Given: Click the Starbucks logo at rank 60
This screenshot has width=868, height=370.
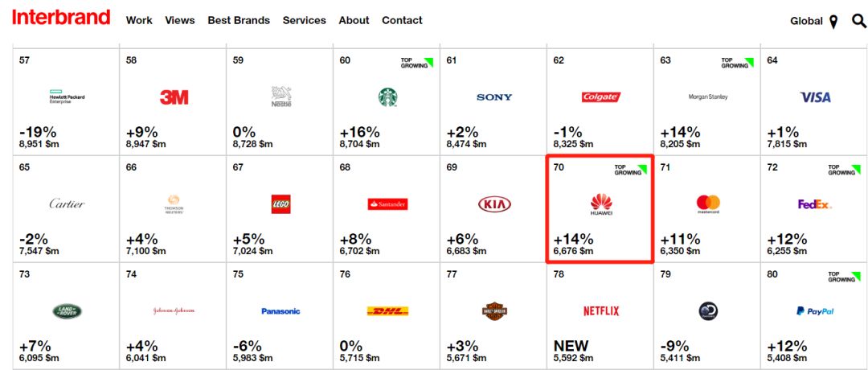Looking at the screenshot, I should [387, 97].
